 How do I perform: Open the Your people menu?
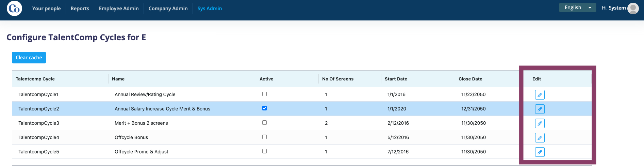(x=47, y=9)
